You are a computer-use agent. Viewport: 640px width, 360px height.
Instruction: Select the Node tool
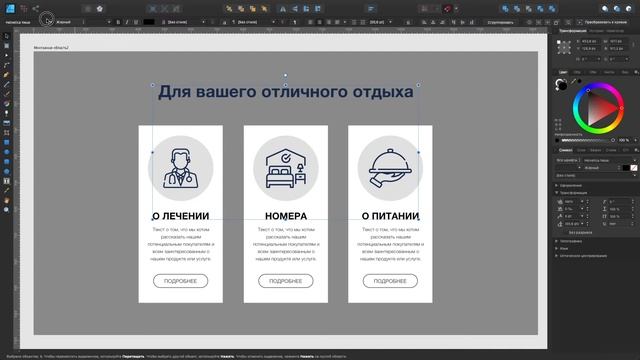[6, 56]
